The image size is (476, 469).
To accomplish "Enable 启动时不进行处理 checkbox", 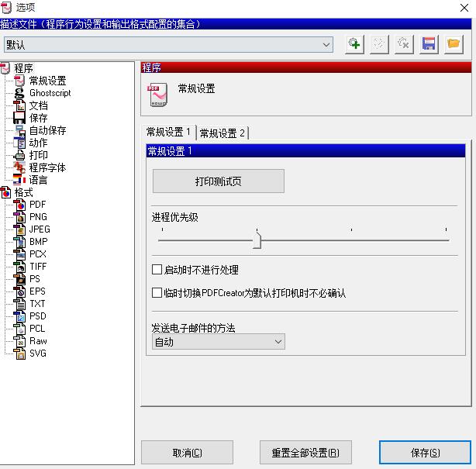I will tap(157, 270).
